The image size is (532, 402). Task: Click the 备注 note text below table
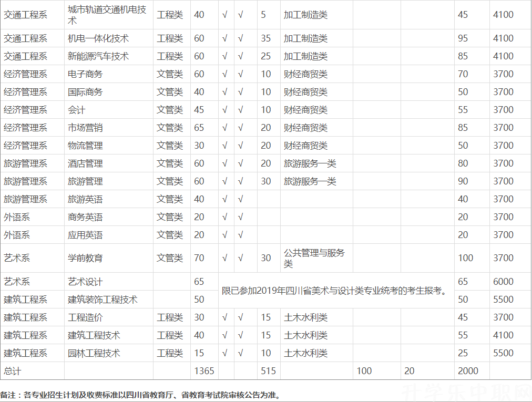pos(140,395)
